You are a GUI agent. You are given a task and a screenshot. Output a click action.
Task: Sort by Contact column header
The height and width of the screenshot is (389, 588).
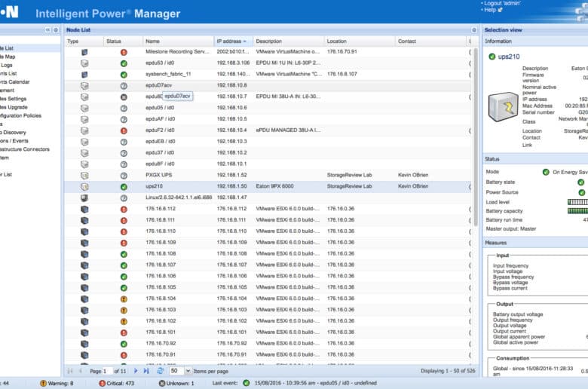tap(430, 41)
